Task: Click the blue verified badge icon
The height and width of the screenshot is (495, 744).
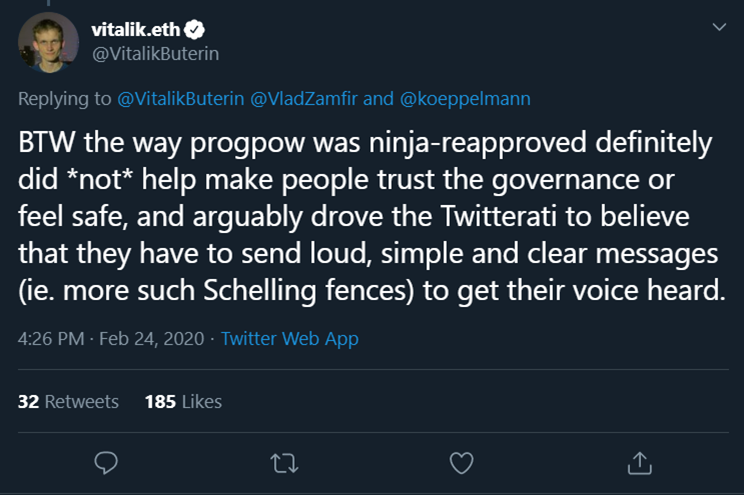Action: (x=195, y=30)
